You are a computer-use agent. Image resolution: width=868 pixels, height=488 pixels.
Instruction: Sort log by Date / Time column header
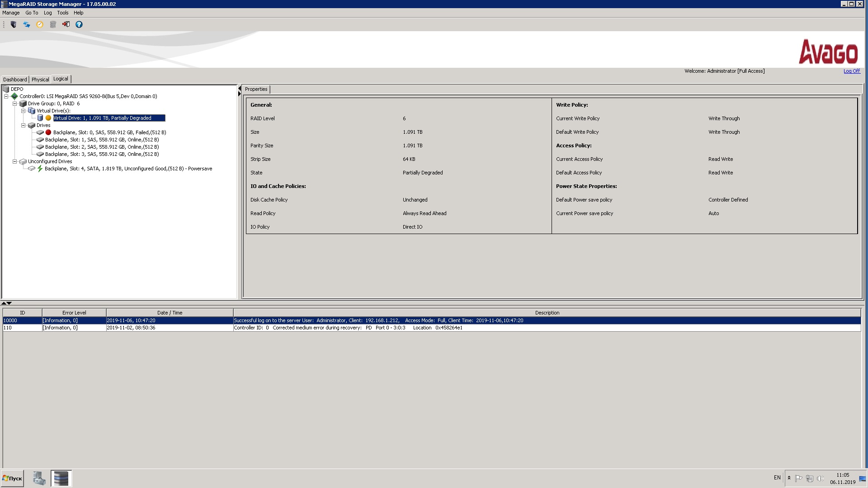coord(170,313)
